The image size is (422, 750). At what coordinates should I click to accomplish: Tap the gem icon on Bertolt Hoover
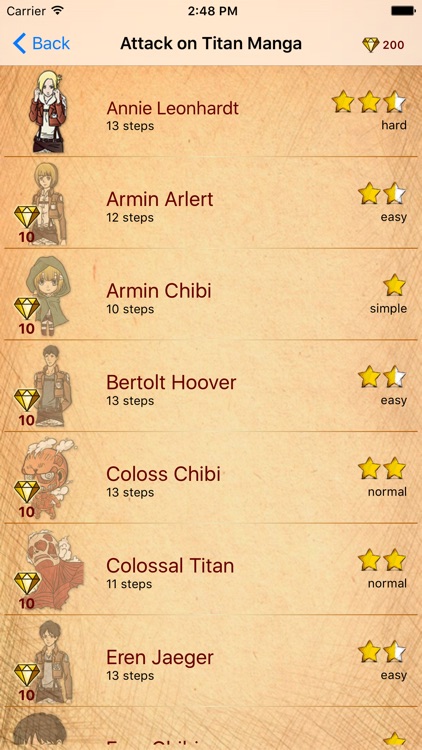coord(27,400)
